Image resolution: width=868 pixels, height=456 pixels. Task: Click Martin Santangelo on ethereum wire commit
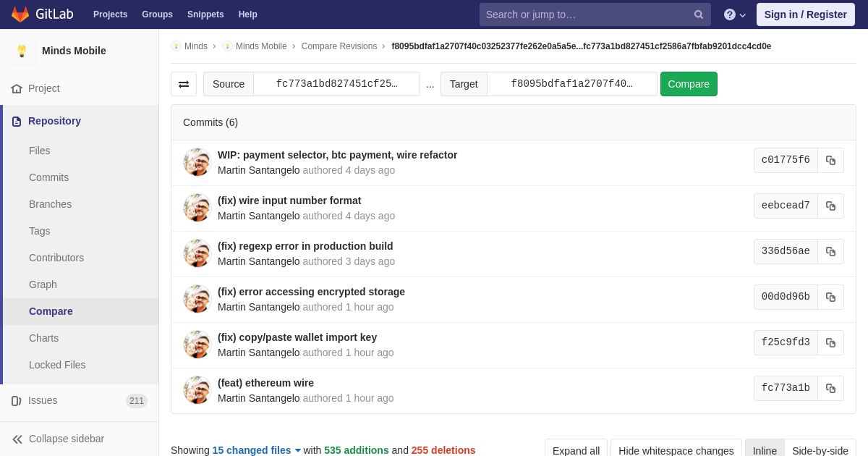pyautogui.click(x=259, y=398)
